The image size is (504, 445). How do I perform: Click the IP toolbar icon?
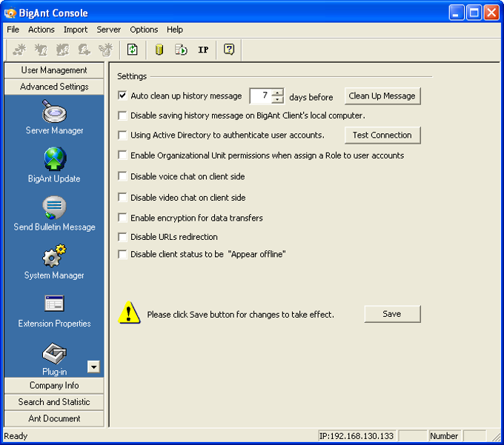click(x=203, y=50)
